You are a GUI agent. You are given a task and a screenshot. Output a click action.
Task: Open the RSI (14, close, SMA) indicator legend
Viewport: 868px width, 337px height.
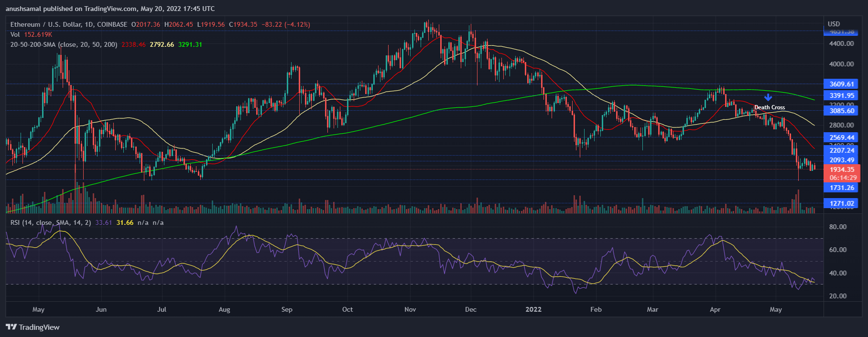pyautogui.click(x=51, y=222)
